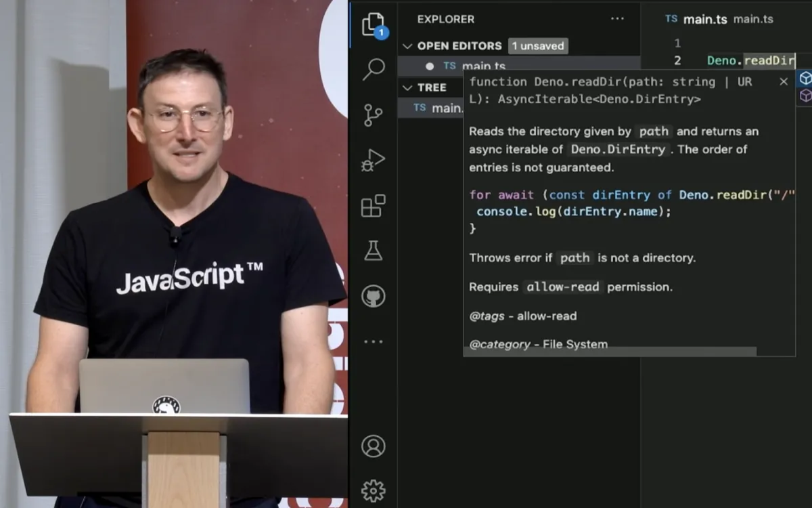Close the Deno.readDir hover documentation popup
The image size is (812, 508).
(784, 82)
